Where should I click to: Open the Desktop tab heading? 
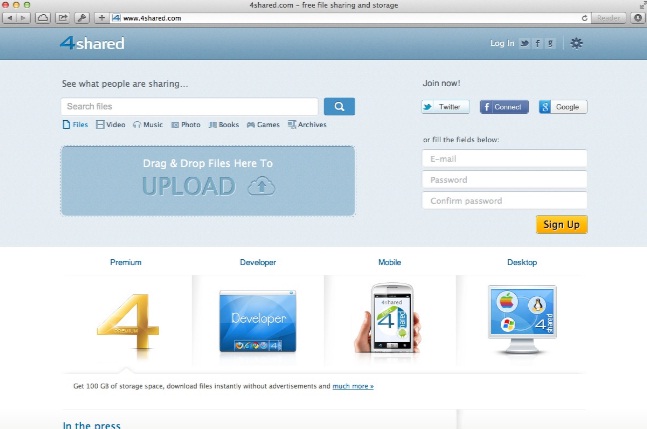point(522,262)
